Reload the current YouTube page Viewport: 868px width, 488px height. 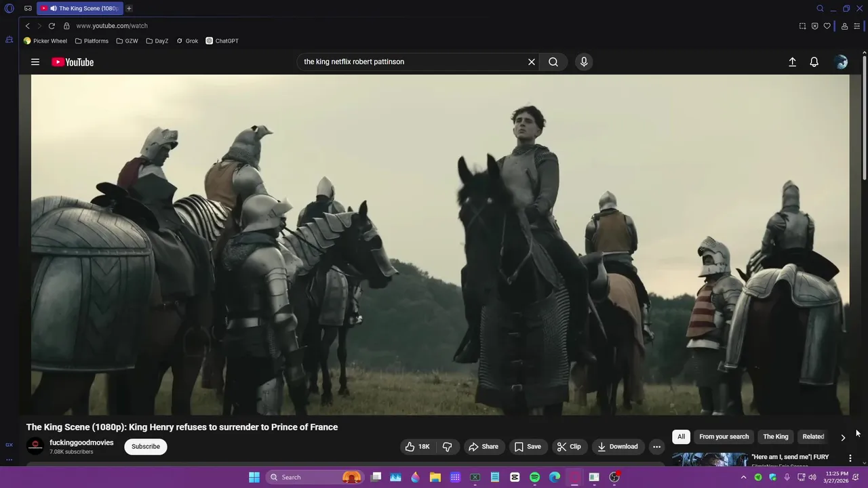[x=52, y=26]
